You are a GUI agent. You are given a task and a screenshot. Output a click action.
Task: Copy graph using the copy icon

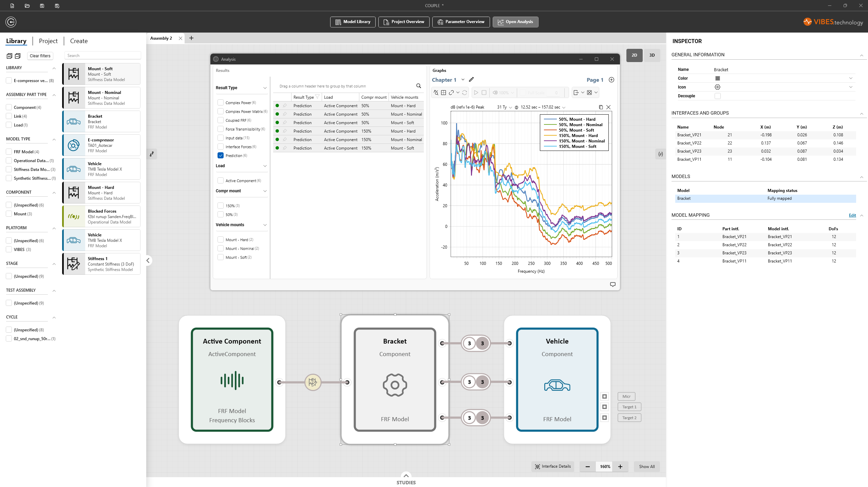[601, 107]
